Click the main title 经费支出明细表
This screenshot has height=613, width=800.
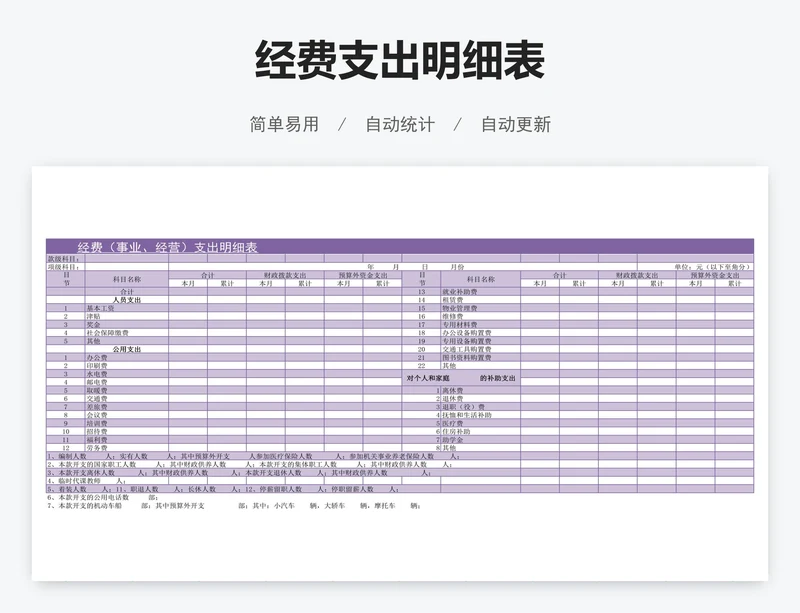[x=400, y=60]
